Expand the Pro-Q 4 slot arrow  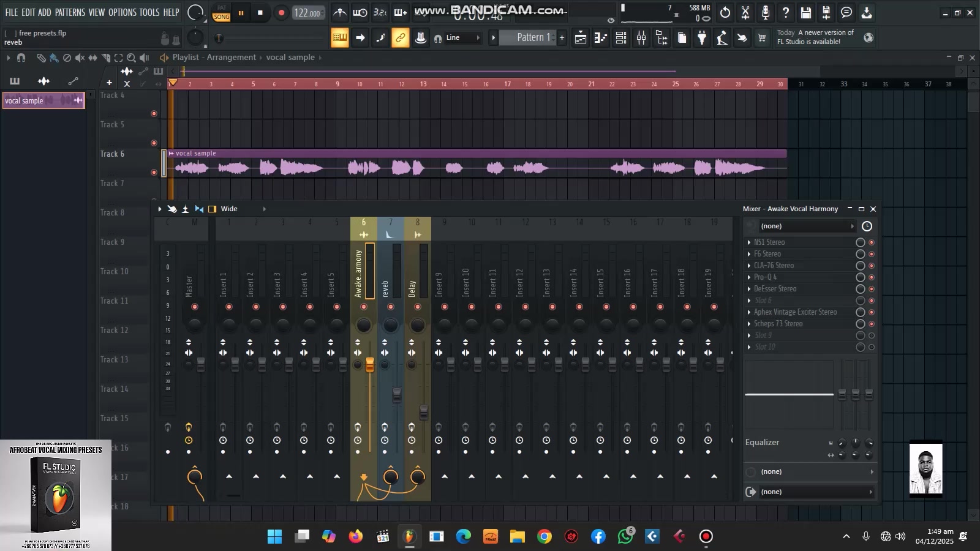coord(749,277)
